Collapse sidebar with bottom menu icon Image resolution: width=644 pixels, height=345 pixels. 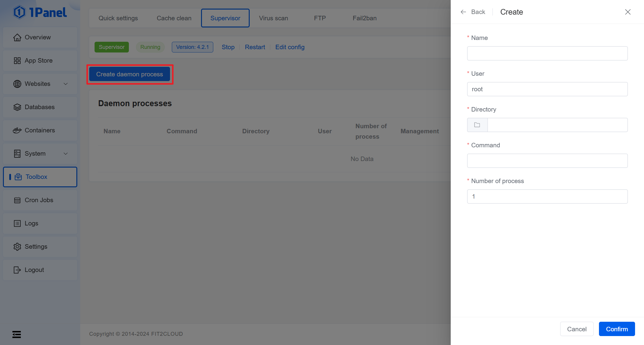point(17,334)
